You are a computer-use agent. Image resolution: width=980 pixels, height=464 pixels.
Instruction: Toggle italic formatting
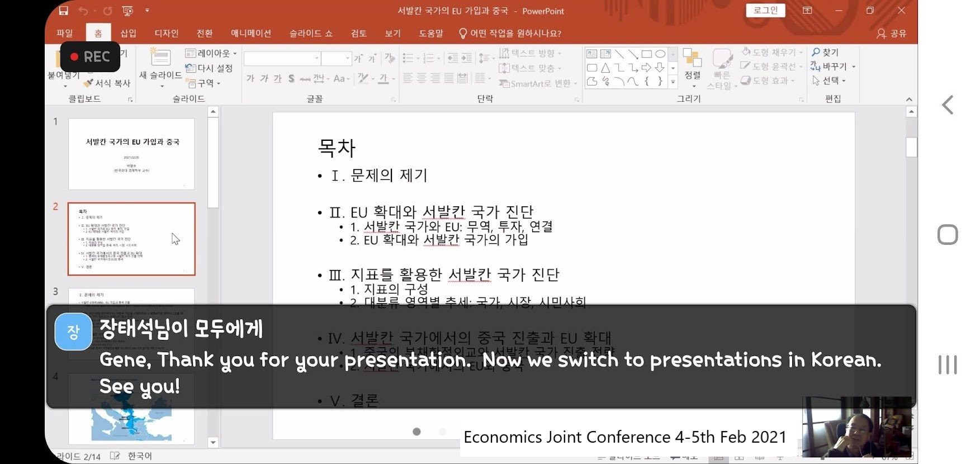pos(264,79)
